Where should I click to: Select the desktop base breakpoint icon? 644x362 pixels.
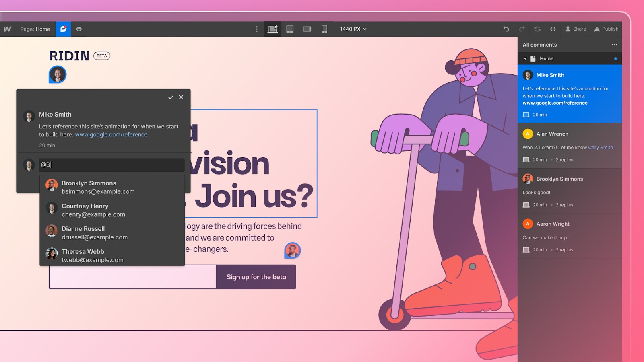tap(272, 29)
